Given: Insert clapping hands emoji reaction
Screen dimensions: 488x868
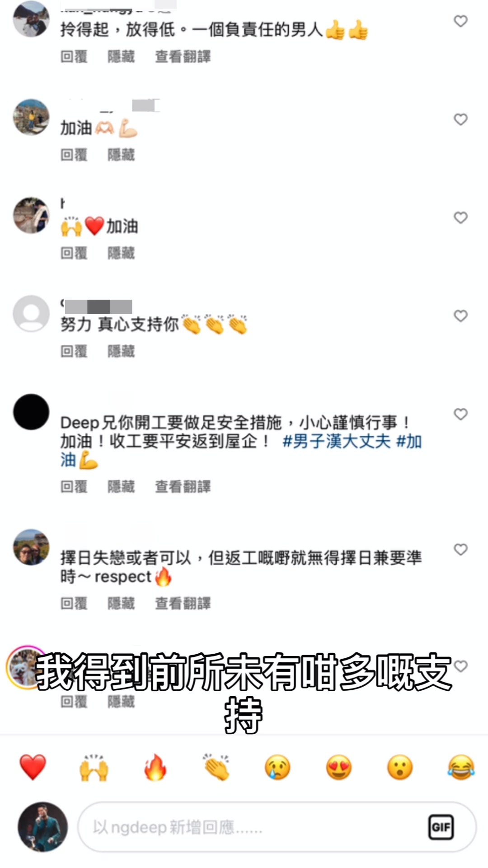Looking at the screenshot, I should [216, 767].
